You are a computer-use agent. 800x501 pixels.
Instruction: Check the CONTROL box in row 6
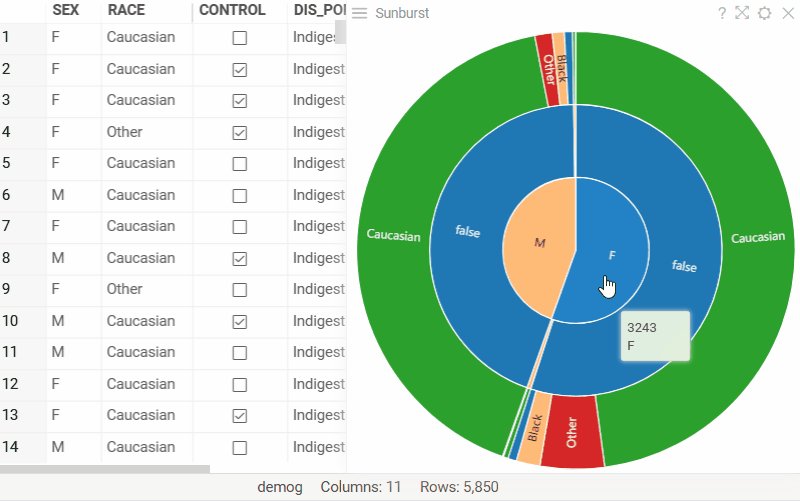point(240,195)
